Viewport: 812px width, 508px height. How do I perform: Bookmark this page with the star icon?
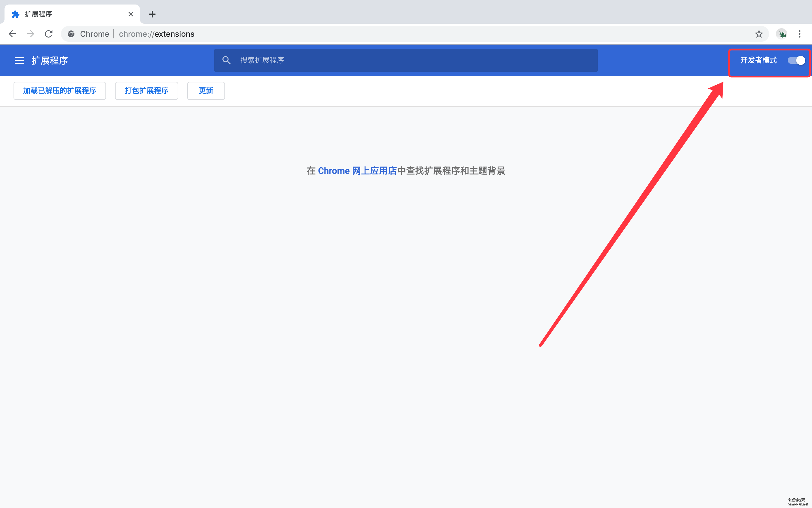759,34
